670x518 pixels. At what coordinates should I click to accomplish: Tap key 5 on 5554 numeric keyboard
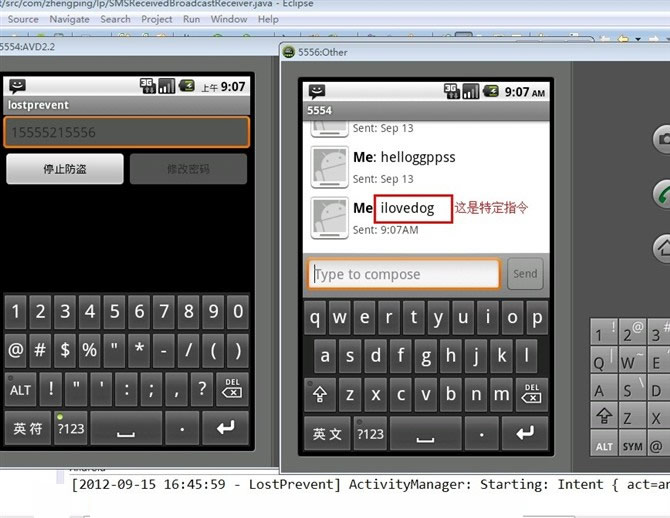[115, 312]
